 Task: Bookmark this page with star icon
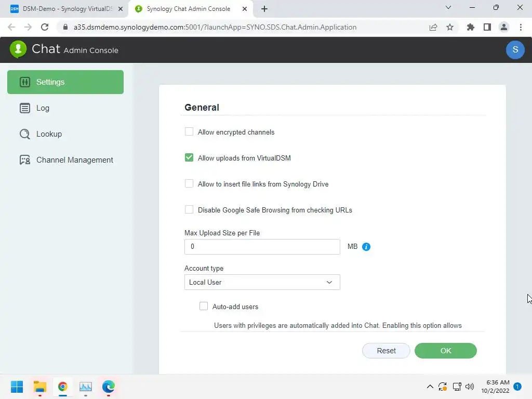[x=450, y=27]
